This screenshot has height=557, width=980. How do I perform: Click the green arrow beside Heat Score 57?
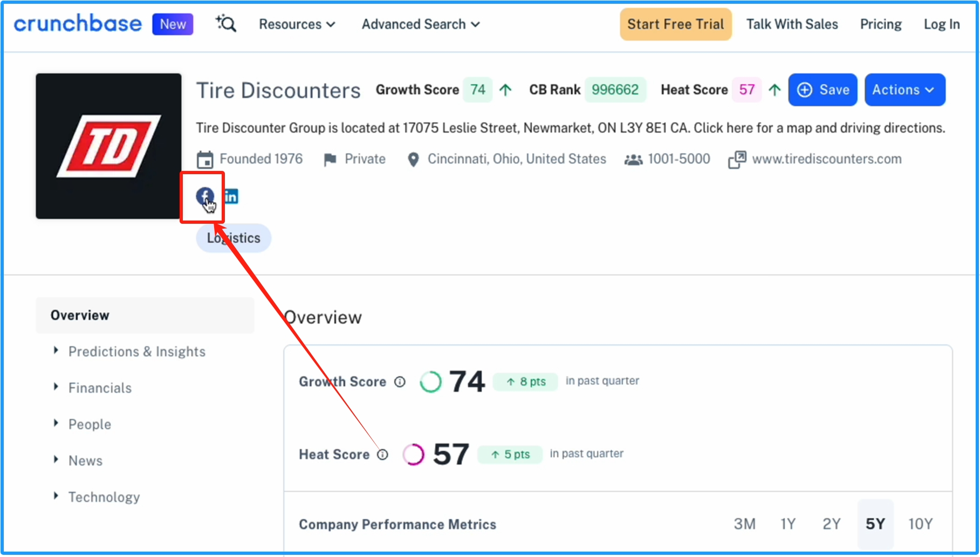[775, 90]
